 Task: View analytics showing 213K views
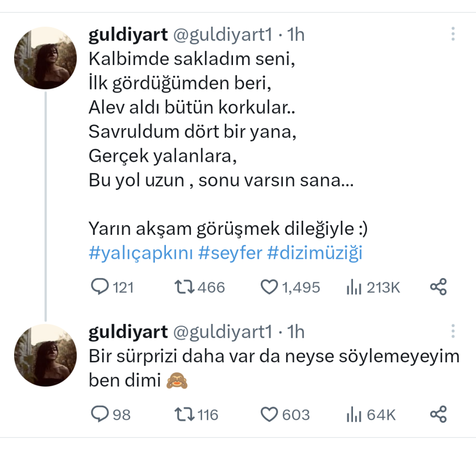click(x=355, y=288)
